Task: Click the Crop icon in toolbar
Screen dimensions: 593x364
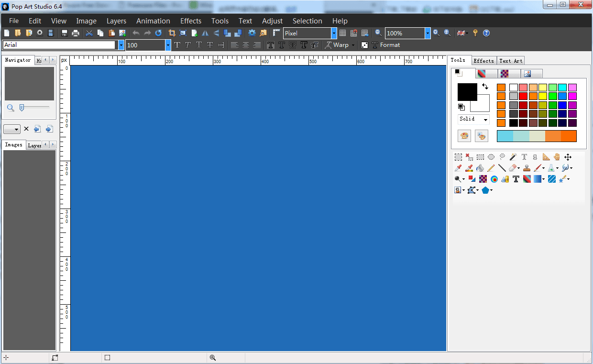Action: point(172,33)
